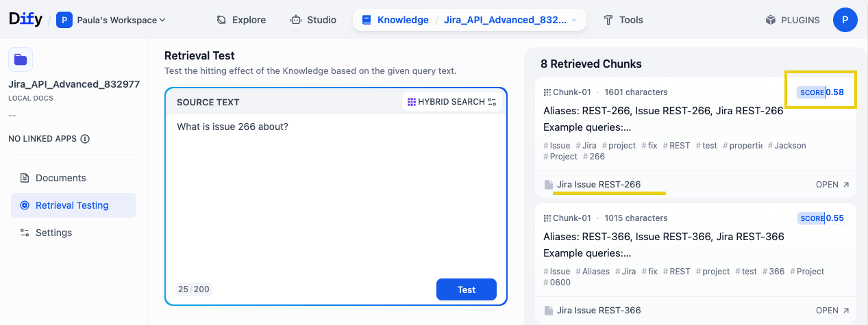Viewport: 868px width, 325px height.
Task: Click the Studio robot icon
Action: [x=295, y=20]
